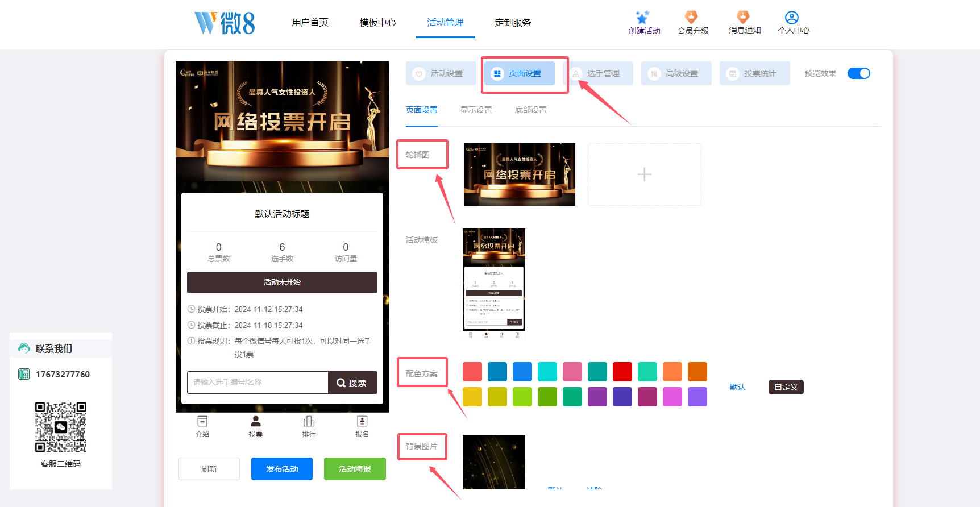Image resolution: width=980 pixels, height=507 pixels.
Task: Pick the dark orange color swatch
Action: (697, 372)
